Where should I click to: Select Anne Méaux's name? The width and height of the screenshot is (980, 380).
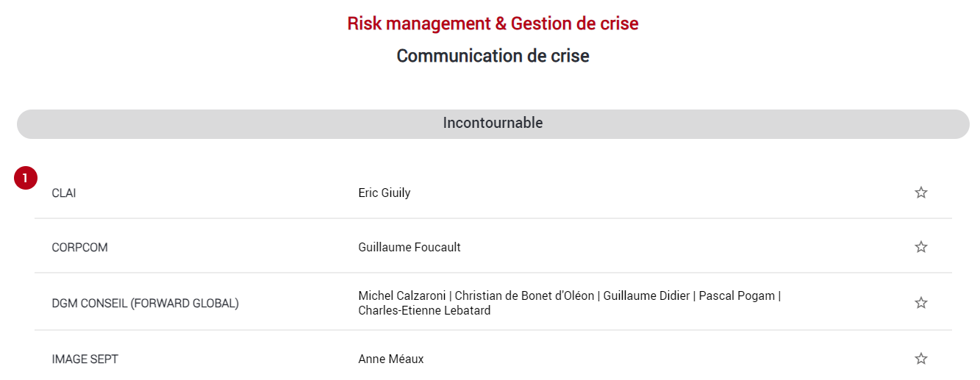391,359
